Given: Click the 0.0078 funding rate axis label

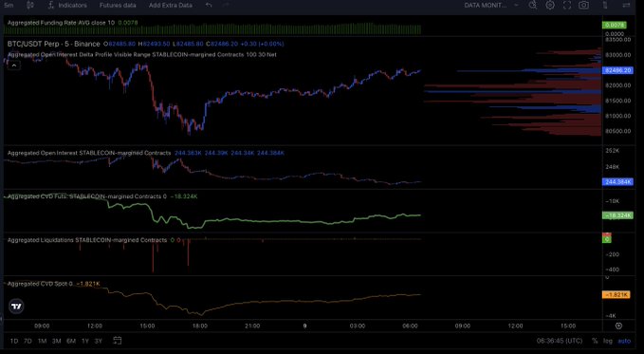Looking at the screenshot, I should pos(615,25).
